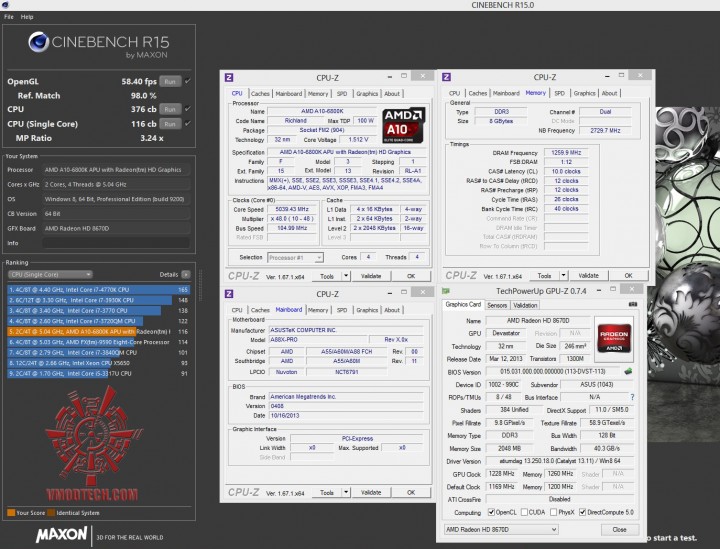The image size is (720, 549).
Task: Open the CPU tab in the Memory CPU-Z window
Action: point(455,93)
